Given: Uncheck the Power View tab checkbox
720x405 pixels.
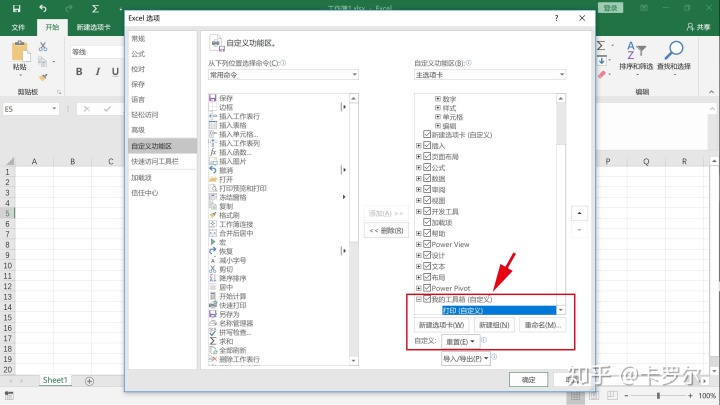Looking at the screenshot, I should [427, 244].
